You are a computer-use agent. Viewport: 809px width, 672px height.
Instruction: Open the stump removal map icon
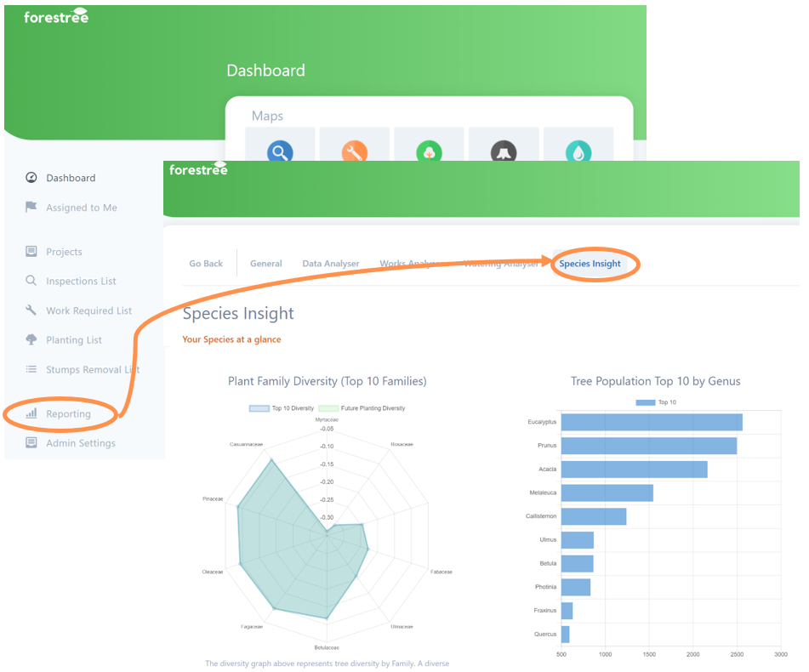click(504, 151)
